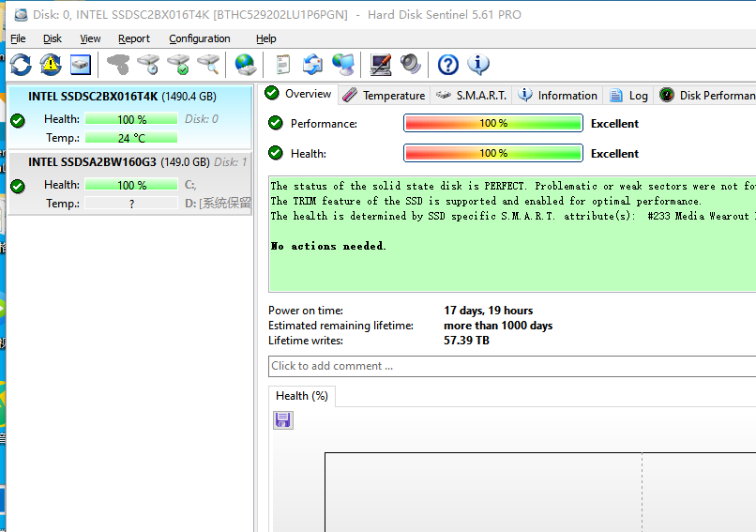Click the '17 days, 19 hours' power on value
This screenshot has width=756, height=532.
point(489,311)
